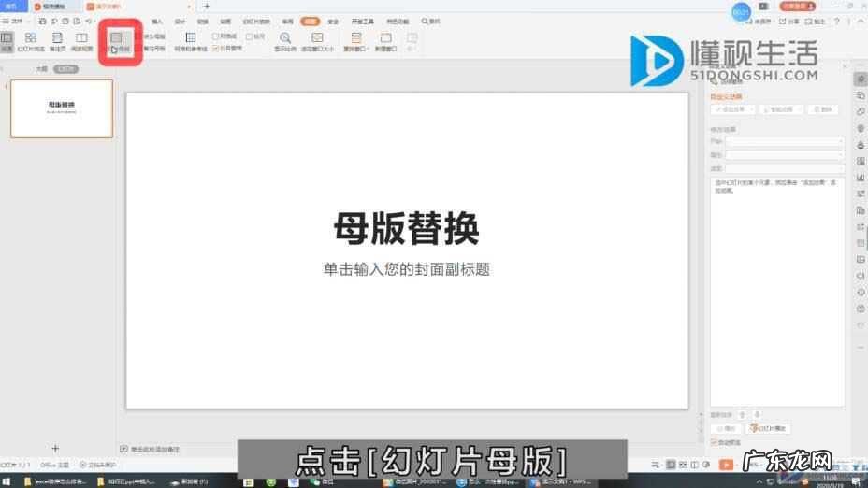
Task: Click the Save icon in quick access toolbar
Action: [x=43, y=21]
